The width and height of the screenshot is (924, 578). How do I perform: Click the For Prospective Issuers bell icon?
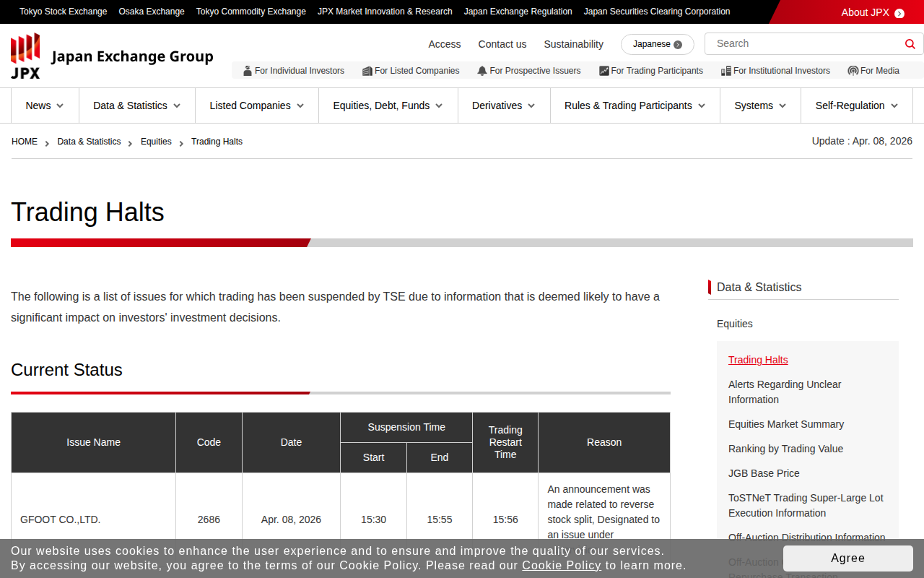482,71
